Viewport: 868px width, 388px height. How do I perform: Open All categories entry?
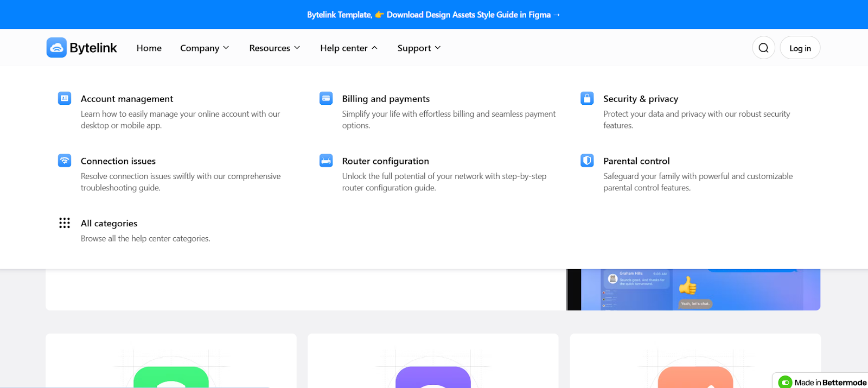109,224
